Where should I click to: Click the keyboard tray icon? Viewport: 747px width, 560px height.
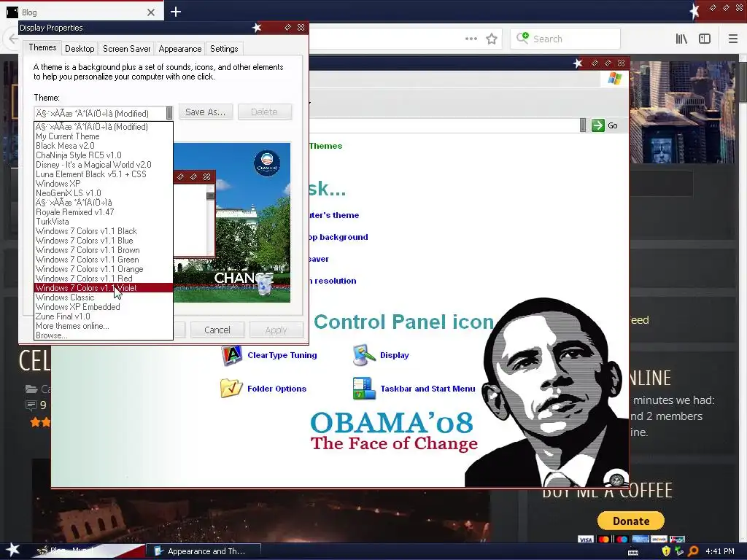pos(633,552)
